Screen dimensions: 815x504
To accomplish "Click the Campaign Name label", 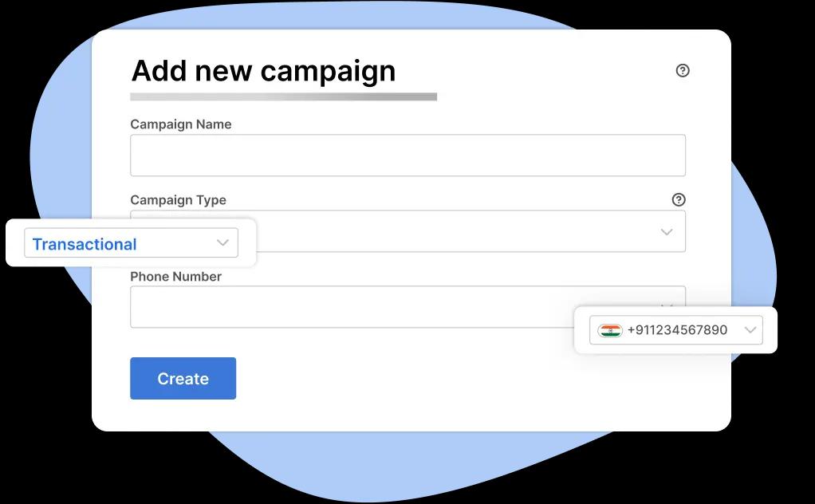I will (x=181, y=124).
